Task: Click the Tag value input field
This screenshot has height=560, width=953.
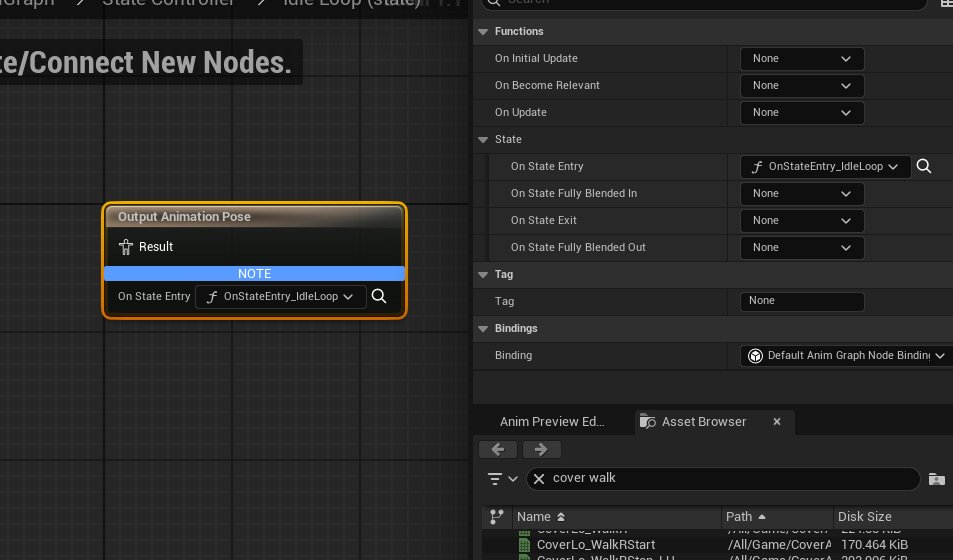Action: (x=802, y=301)
